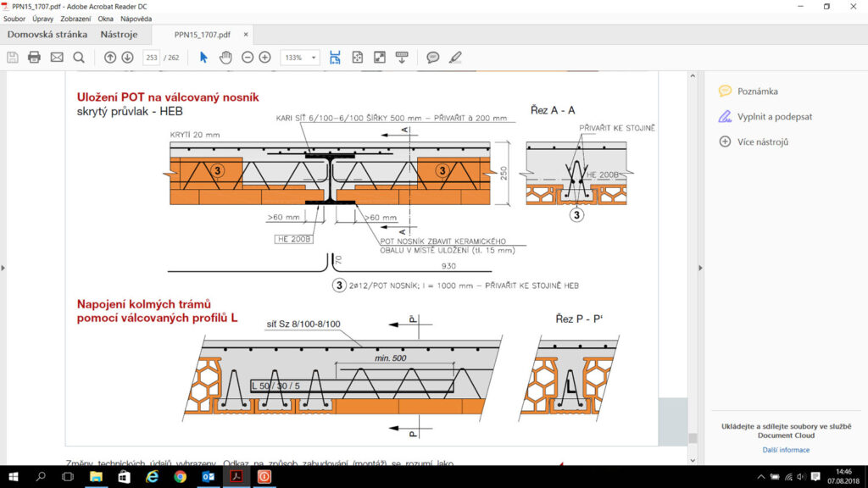Select the highlighter pen tool

455,57
